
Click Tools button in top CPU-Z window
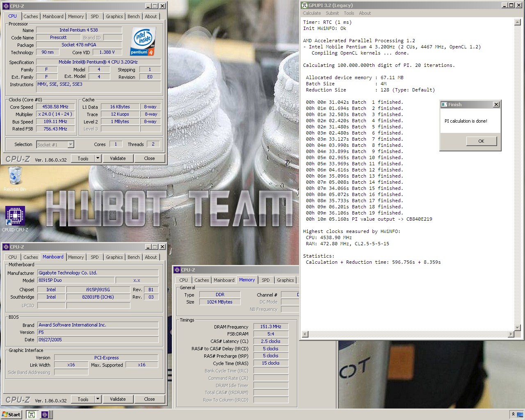pyautogui.click(x=83, y=158)
